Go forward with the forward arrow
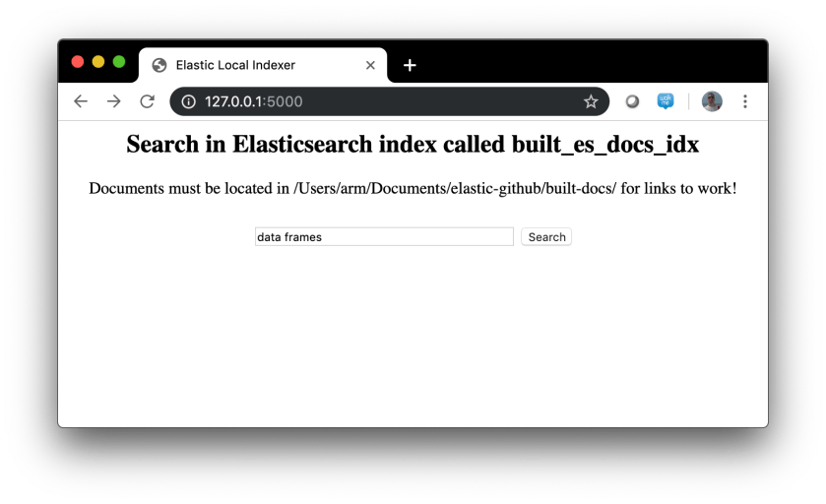The height and width of the screenshot is (504, 826). (114, 101)
